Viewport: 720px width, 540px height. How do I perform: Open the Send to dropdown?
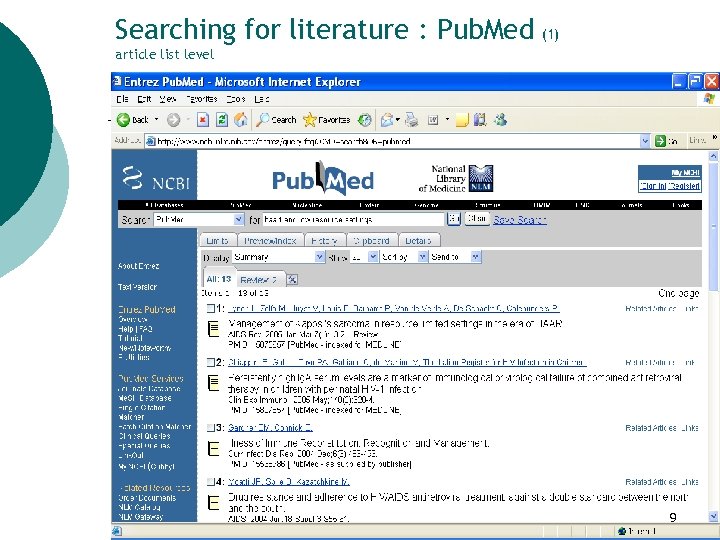476,257
